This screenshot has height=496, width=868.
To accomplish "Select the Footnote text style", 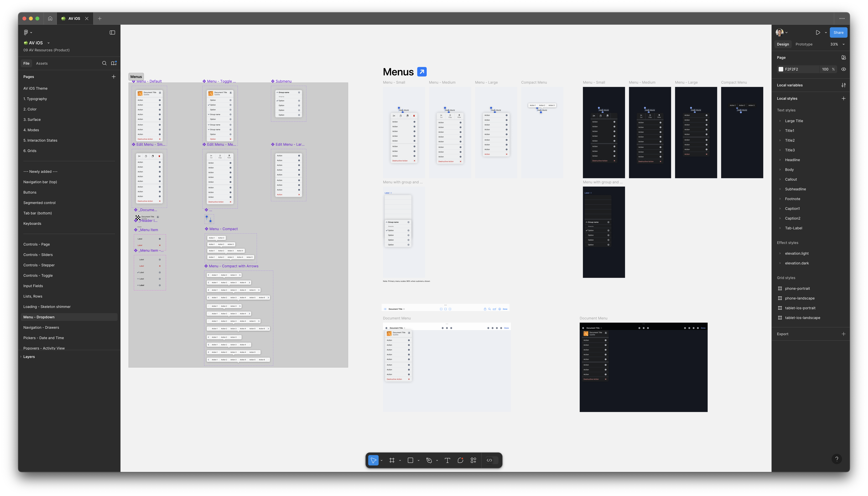I will click(x=792, y=199).
